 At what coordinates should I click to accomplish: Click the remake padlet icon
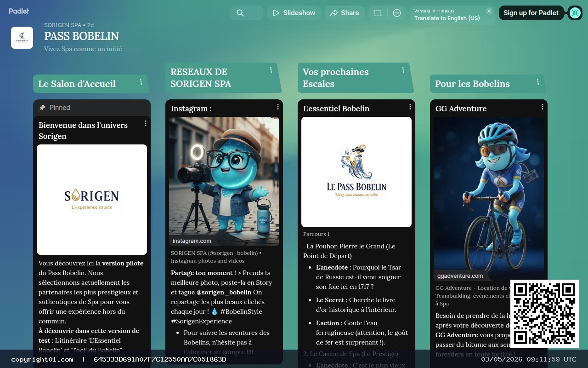pyautogui.click(x=378, y=13)
